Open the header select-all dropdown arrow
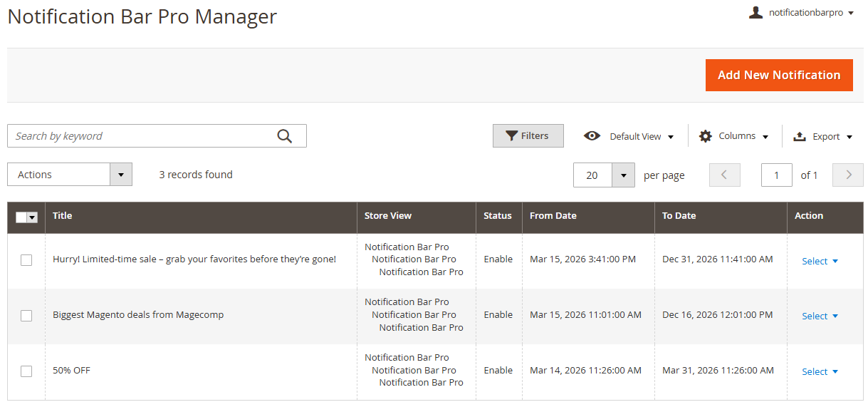Image resolution: width=868 pixels, height=407 pixels. pyautogui.click(x=33, y=218)
